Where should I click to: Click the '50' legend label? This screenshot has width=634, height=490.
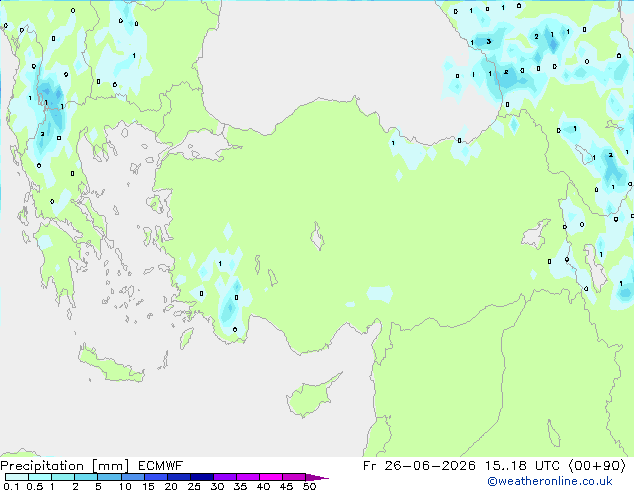[x=309, y=486]
